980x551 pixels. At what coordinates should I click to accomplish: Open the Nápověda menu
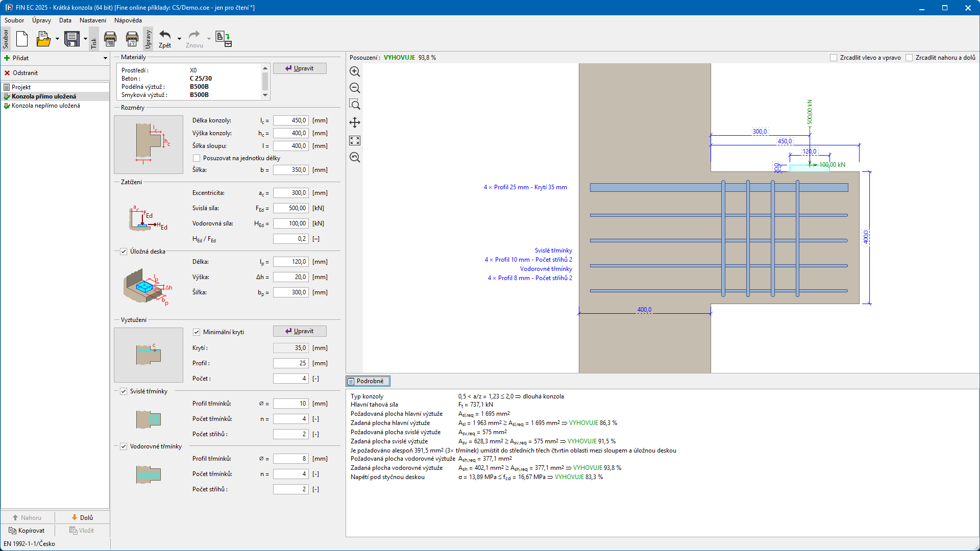128,20
